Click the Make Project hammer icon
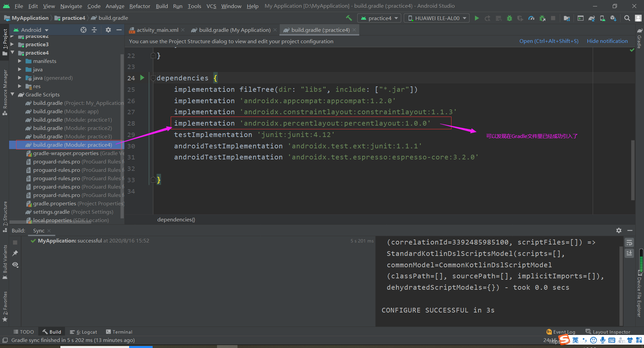Image resolution: width=644 pixels, height=348 pixels. pyautogui.click(x=349, y=18)
